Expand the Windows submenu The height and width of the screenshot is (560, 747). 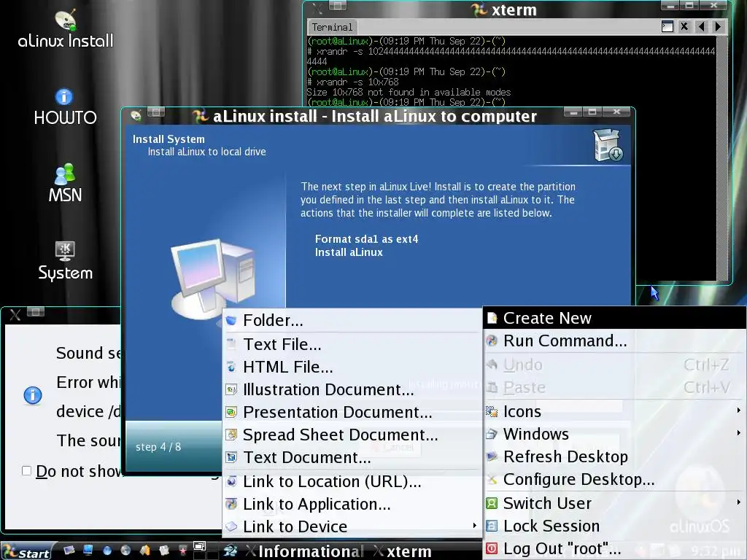(x=614, y=434)
